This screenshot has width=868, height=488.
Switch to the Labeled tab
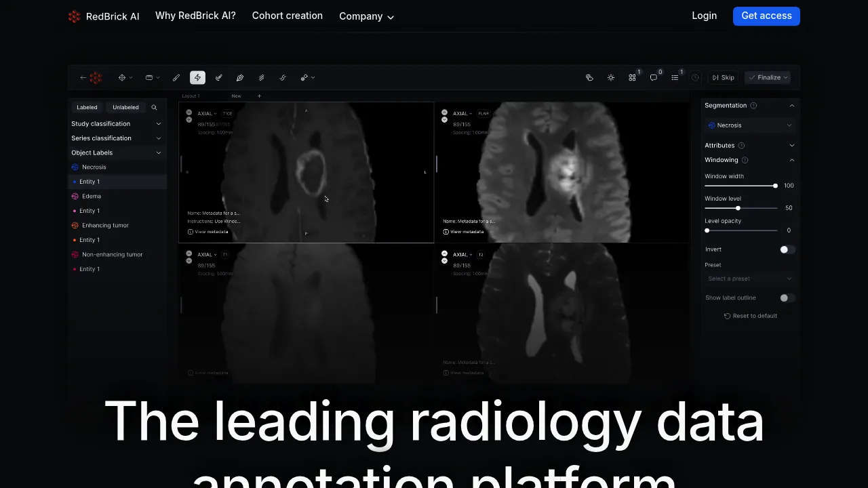pos(87,108)
